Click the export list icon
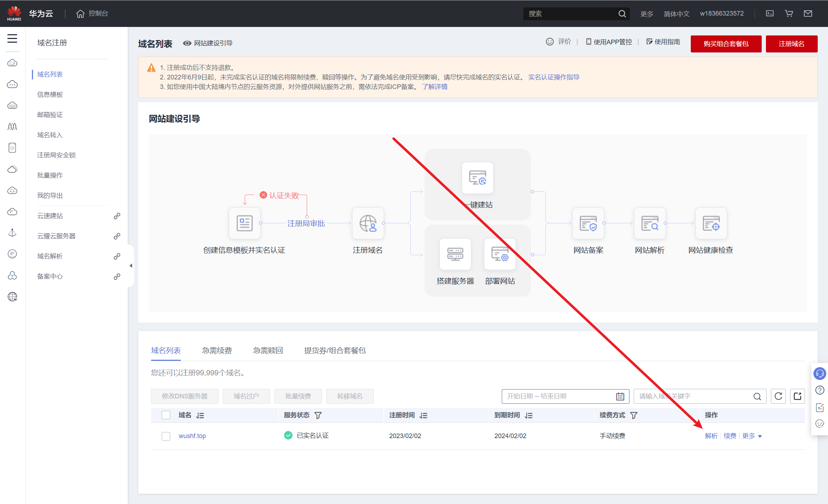This screenshot has height=504, width=828. (x=798, y=396)
